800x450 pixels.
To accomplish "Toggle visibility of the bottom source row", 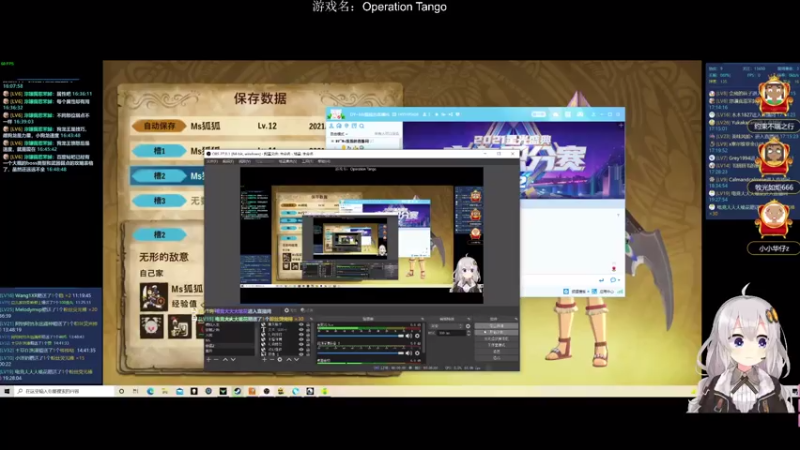I will (301, 355).
